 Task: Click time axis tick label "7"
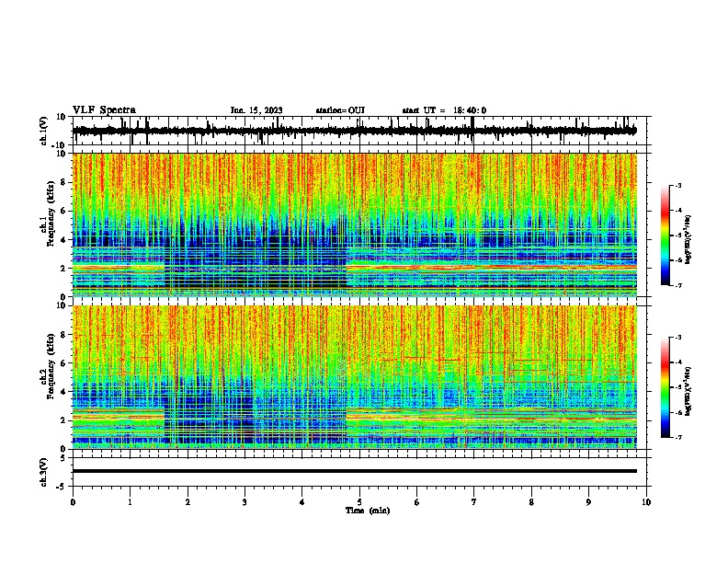coord(474,502)
